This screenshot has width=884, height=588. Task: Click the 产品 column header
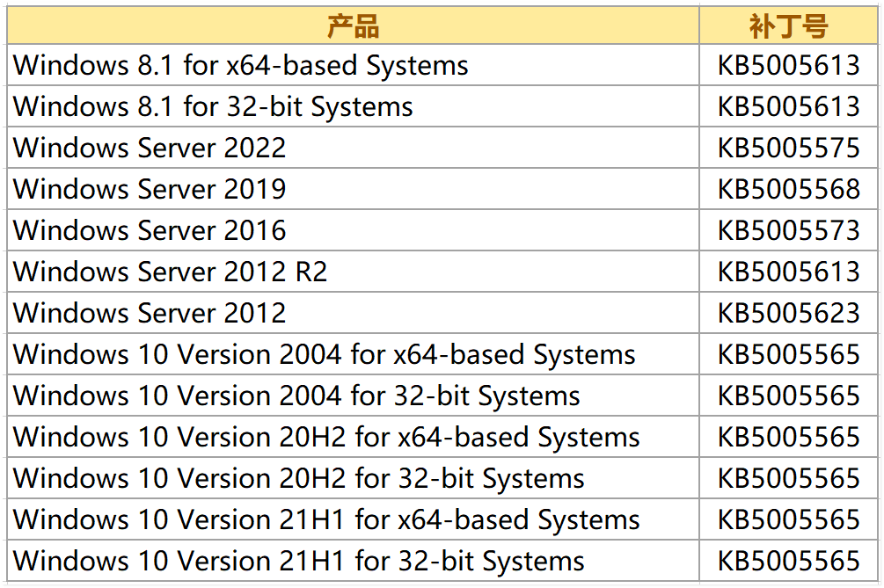click(353, 26)
